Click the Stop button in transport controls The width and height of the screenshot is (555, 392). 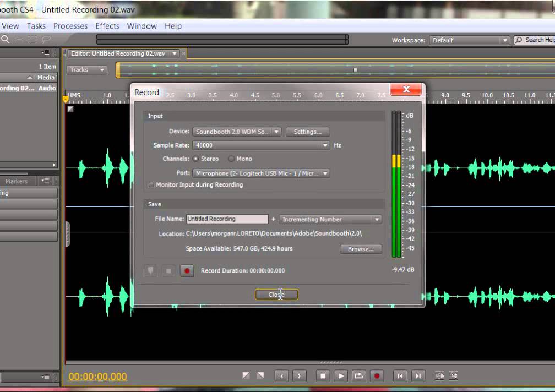pos(323,375)
